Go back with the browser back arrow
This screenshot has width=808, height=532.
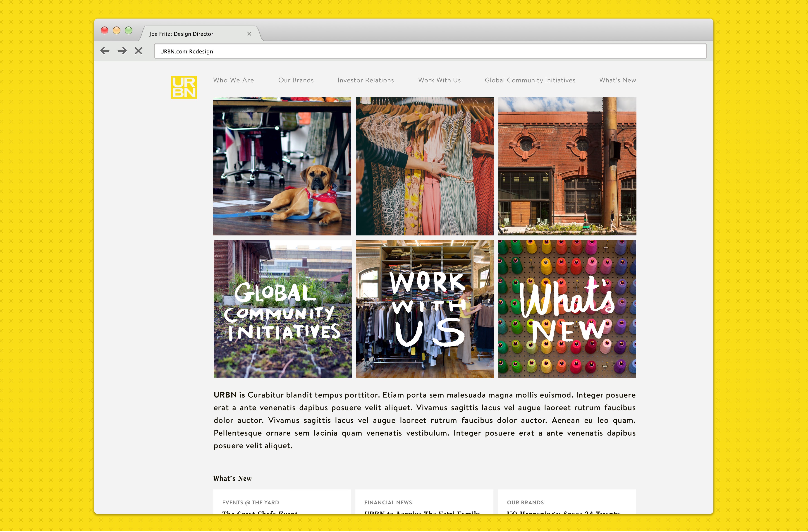pyautogui.click(x=105, y=51)
